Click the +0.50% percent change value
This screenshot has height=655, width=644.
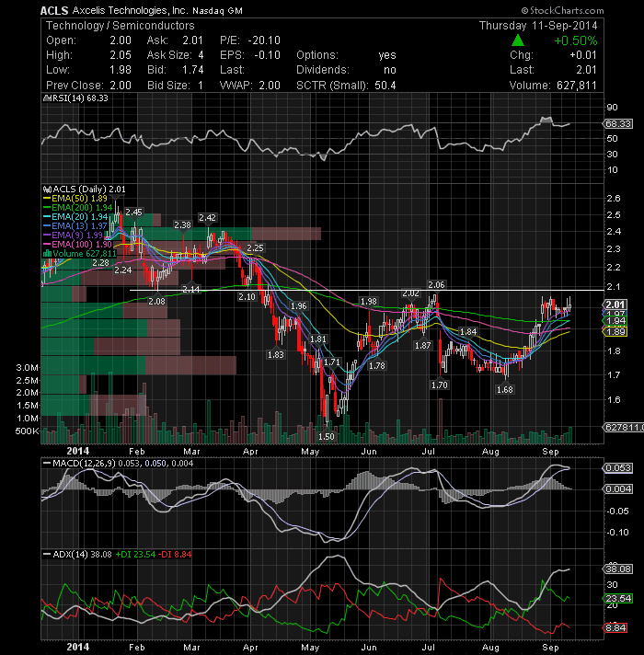click(576, 40)
